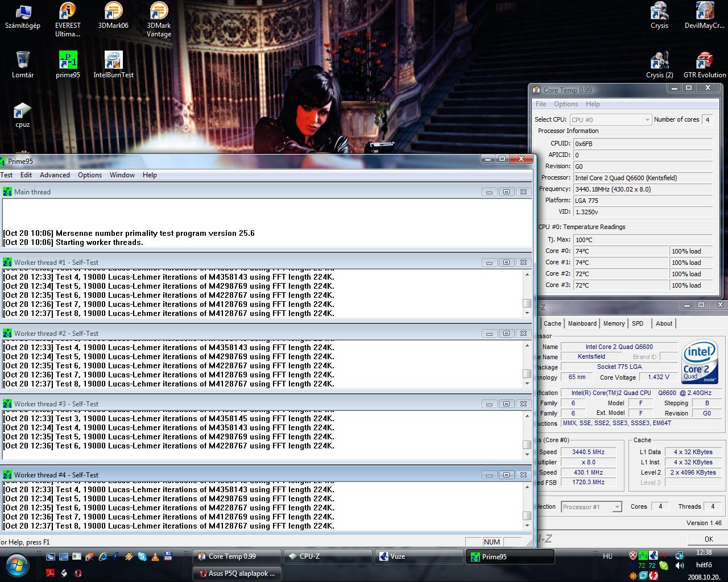The width and height of the screenshot is (728, 582).
Task: Maximize the Main thread child window
Action: tap(506, 192)
